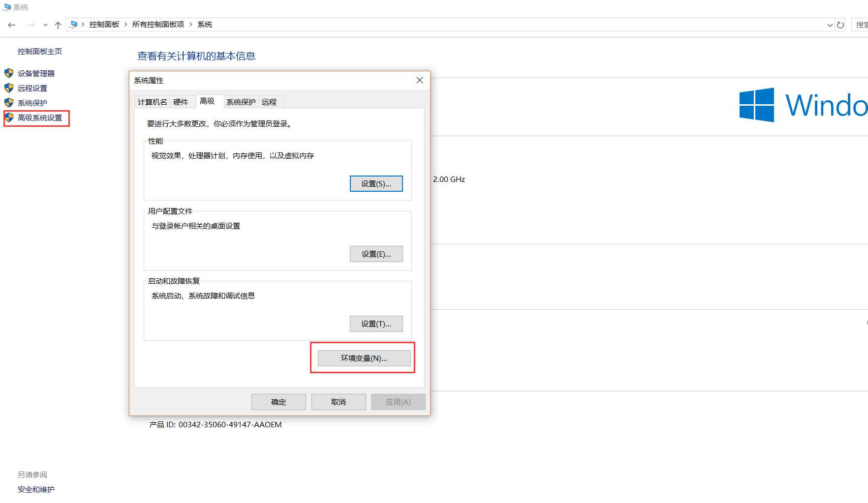Image resolution: width=868 pixels, height=503 pixels.
Task: Close the 系统属性 dialog
Action: tap(420, 80)
